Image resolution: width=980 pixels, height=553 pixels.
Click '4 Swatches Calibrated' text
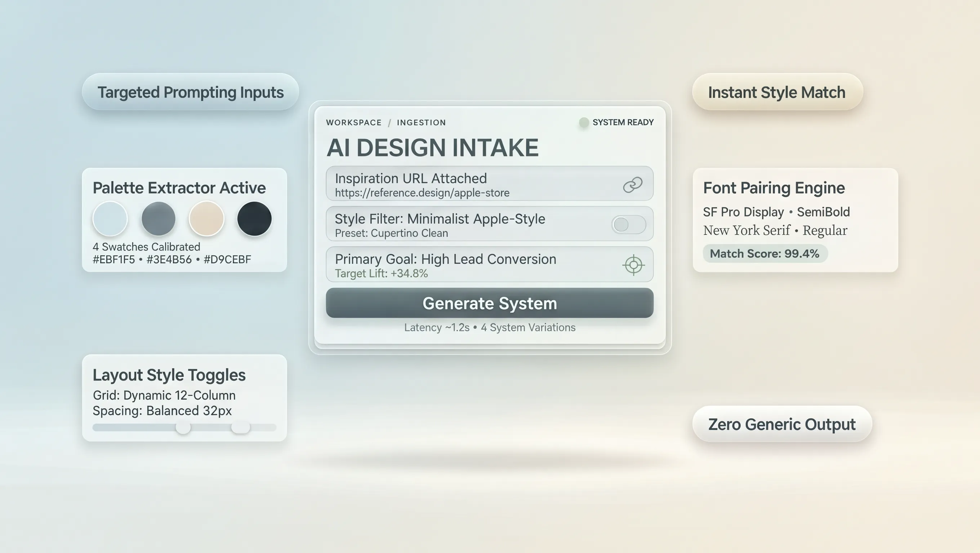pos(147,247)
